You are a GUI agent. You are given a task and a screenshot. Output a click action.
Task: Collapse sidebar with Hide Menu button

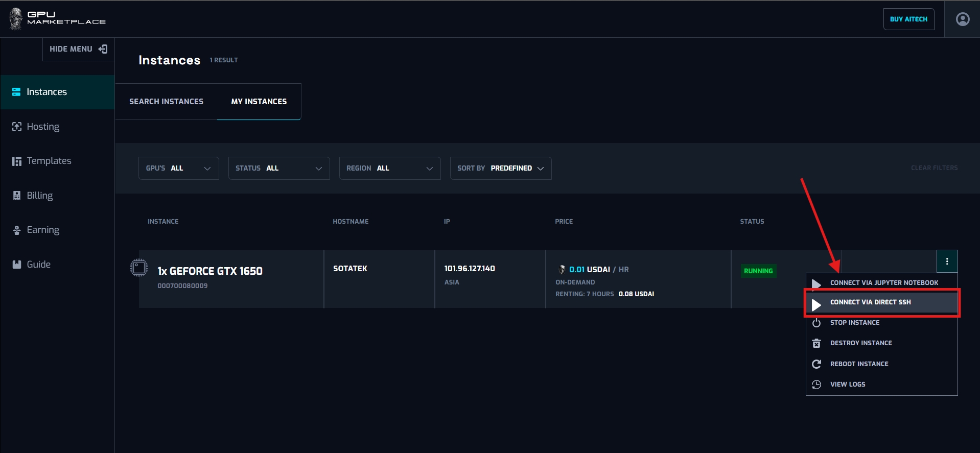click(78, 49)
